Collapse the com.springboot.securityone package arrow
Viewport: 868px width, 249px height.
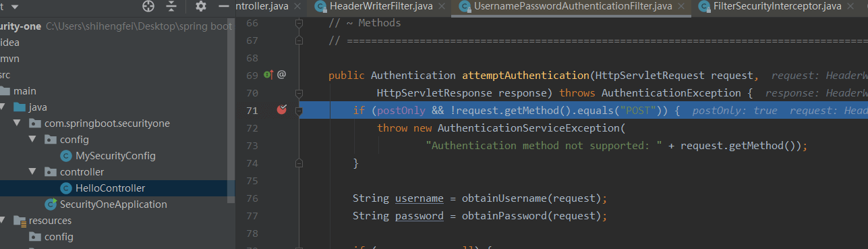18,123
